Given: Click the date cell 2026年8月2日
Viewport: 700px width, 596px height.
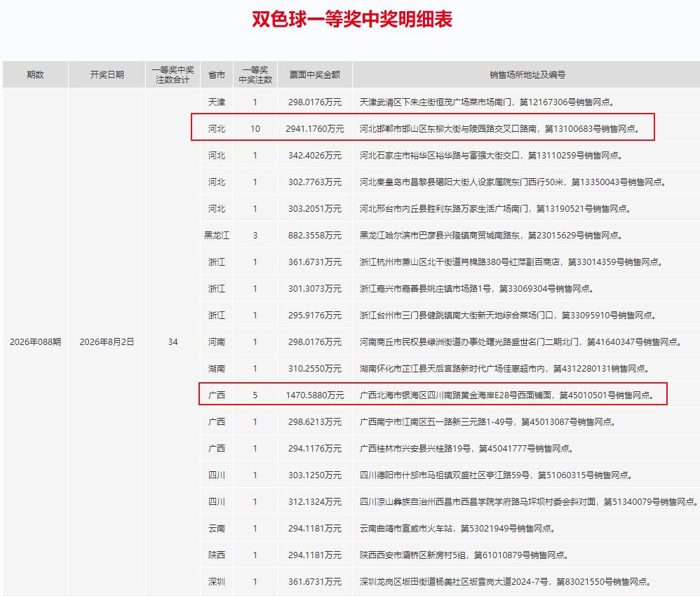Looking at the screenshot, I should [107, 342].
